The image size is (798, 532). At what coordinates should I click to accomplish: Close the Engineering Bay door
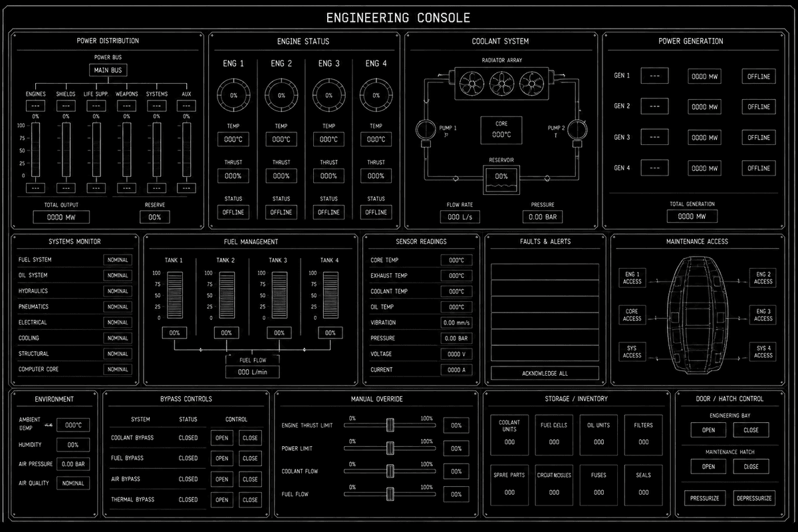pos(751,430)
